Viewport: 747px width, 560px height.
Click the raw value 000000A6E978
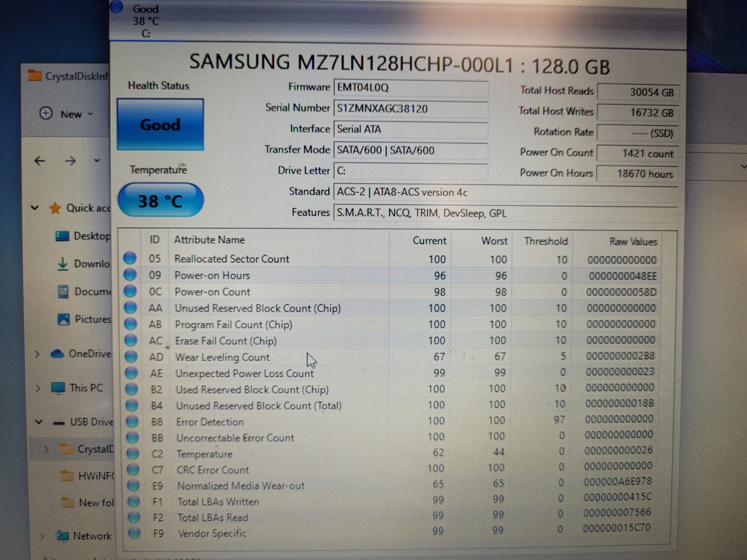617,481
